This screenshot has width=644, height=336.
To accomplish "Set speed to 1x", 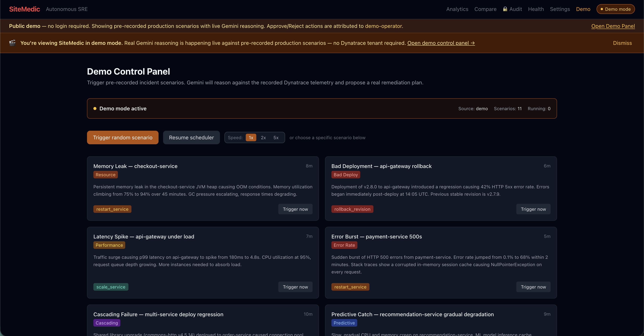I will coord(251,137).
